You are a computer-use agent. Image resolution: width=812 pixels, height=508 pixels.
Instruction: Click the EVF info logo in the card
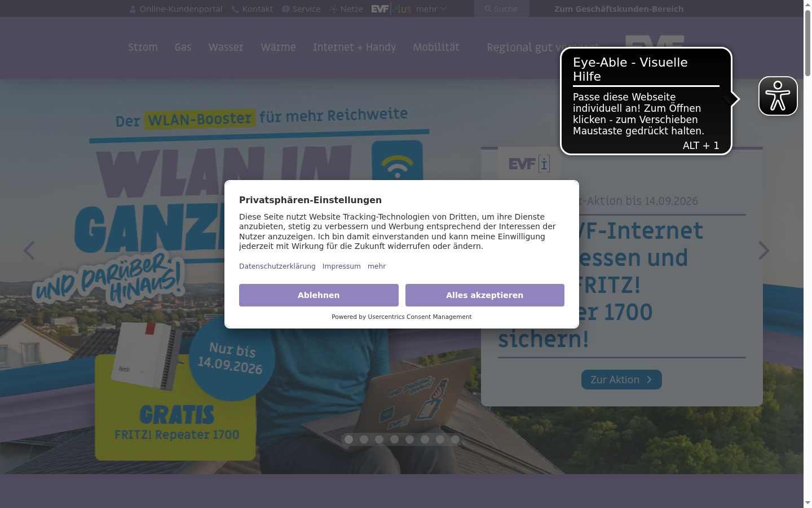(529, 164)
